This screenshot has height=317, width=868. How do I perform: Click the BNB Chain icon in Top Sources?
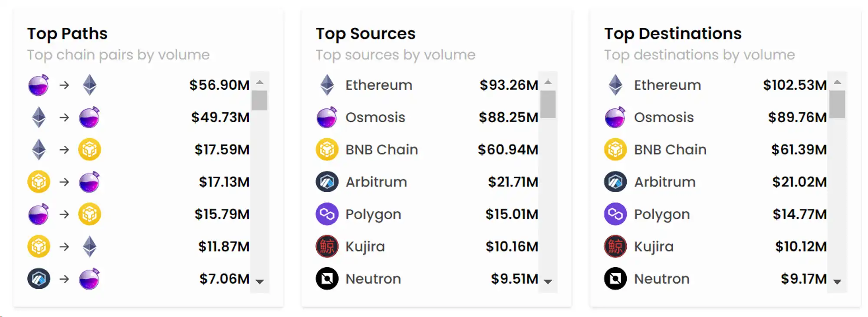[327, 150]
